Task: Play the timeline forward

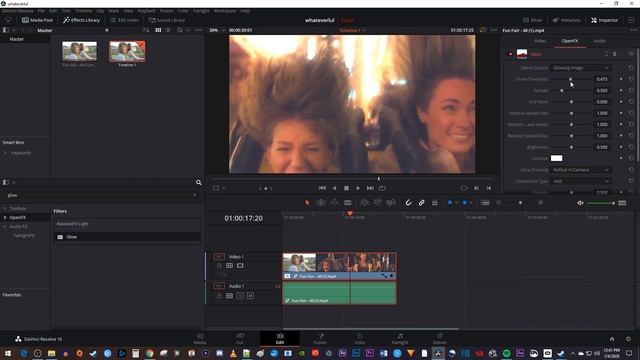Action: pos(358,188)
